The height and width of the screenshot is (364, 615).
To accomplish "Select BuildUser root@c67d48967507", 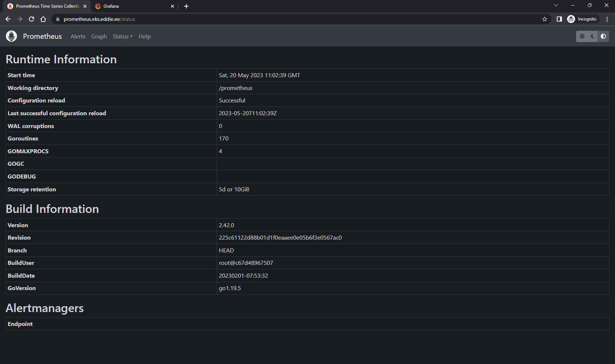I will coord(246,263).
